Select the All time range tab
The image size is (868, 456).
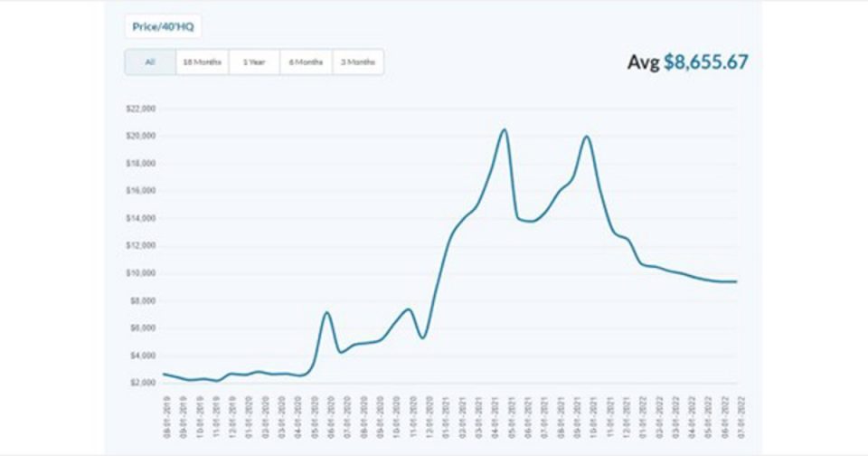[x=150, y=62]
